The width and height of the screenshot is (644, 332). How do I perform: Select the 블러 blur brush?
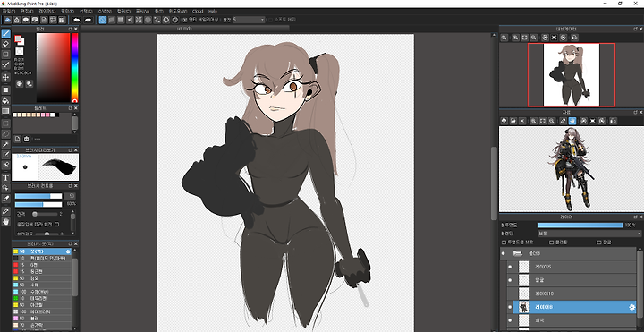pyautogui.click(x=42, y=319)
